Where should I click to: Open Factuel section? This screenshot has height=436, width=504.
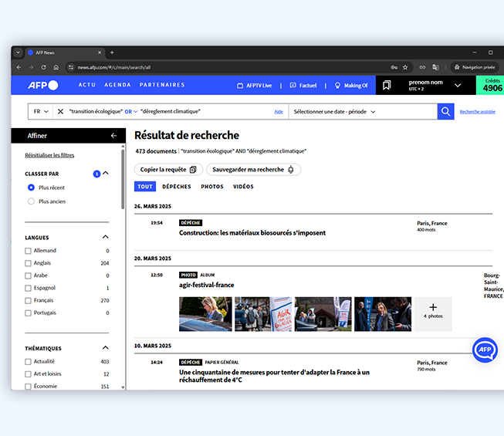[303, 86]
